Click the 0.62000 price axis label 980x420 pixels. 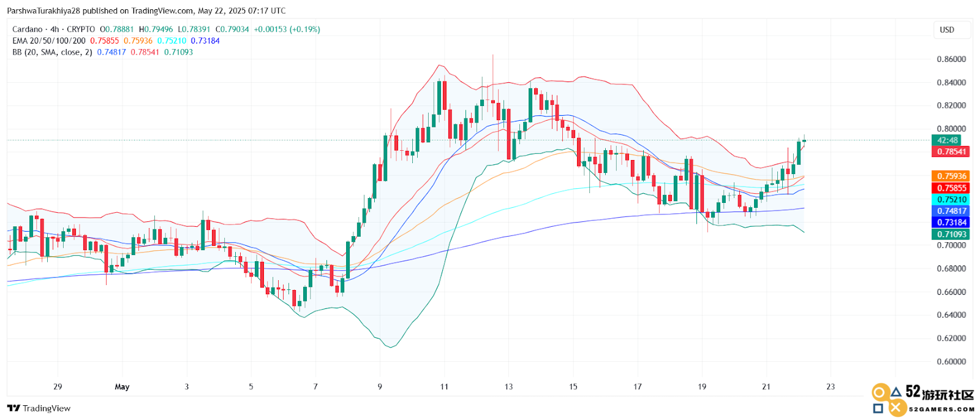tap(951, 338)
